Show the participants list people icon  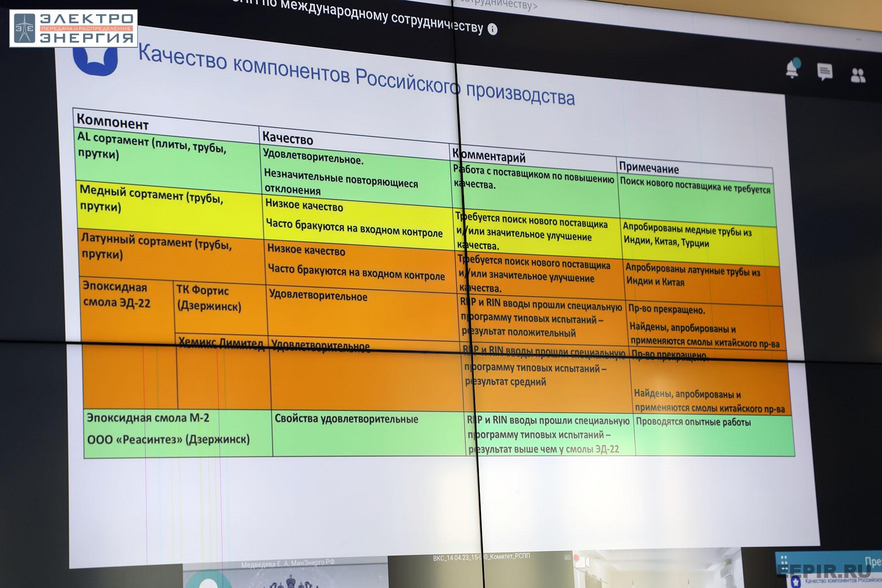click(858, 75)
